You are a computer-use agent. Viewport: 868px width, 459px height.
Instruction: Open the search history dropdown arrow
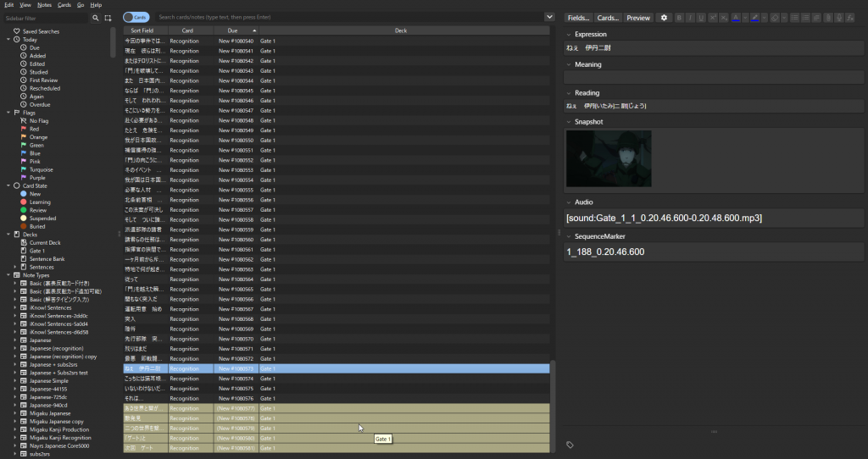[549, 17]
